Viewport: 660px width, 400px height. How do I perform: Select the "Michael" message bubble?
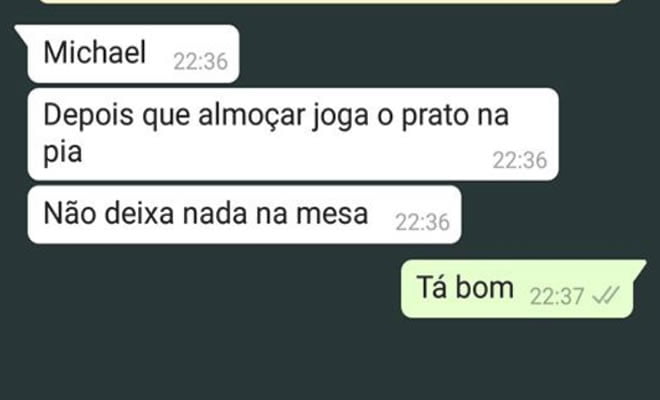133,53
